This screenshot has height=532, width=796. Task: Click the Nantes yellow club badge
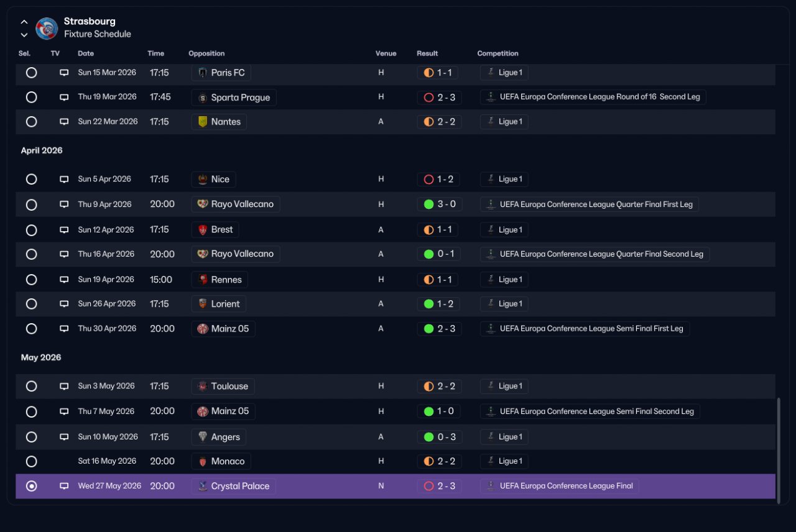point(203,122)
